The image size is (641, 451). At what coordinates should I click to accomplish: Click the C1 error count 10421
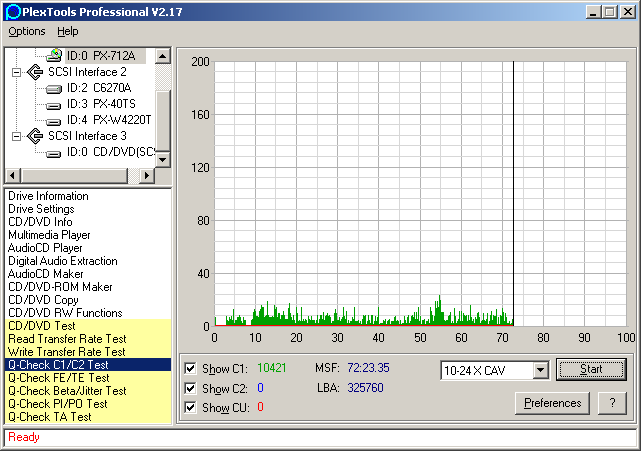[x=272, y=368]
